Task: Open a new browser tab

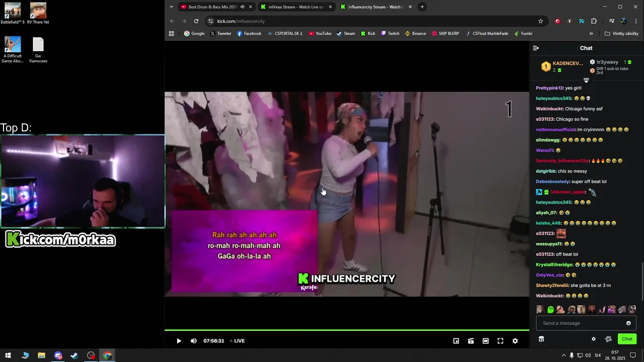Action: tap(422, 7)
